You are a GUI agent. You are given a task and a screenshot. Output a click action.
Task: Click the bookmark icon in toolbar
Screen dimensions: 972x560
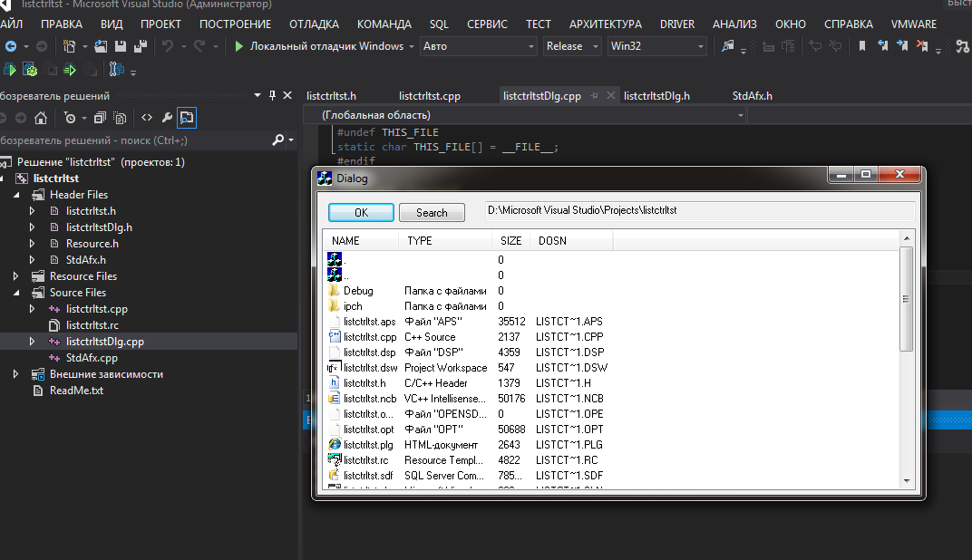coord(861,46)
